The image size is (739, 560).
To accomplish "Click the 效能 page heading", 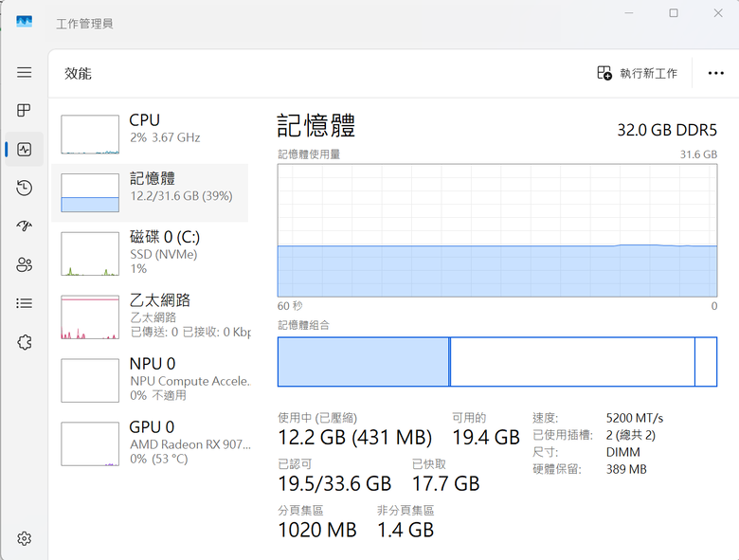I will (x=78, y=73).
